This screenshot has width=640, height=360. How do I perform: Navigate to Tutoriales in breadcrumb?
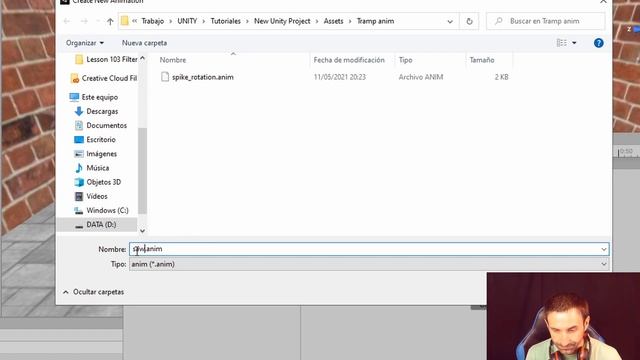[225, 21]
